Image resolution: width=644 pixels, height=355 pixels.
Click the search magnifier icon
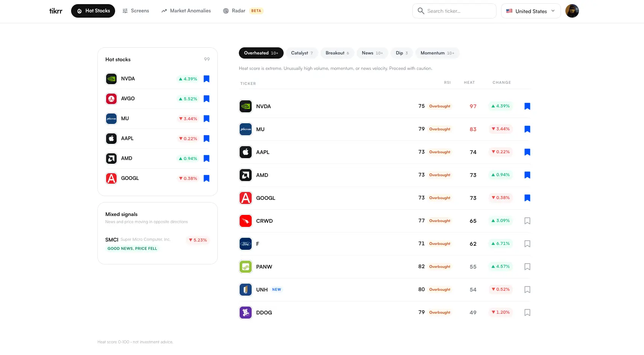point(421,11)
